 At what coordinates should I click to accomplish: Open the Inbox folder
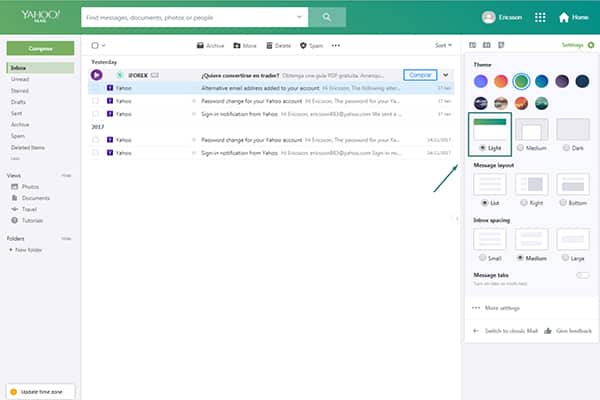[41, 68]
